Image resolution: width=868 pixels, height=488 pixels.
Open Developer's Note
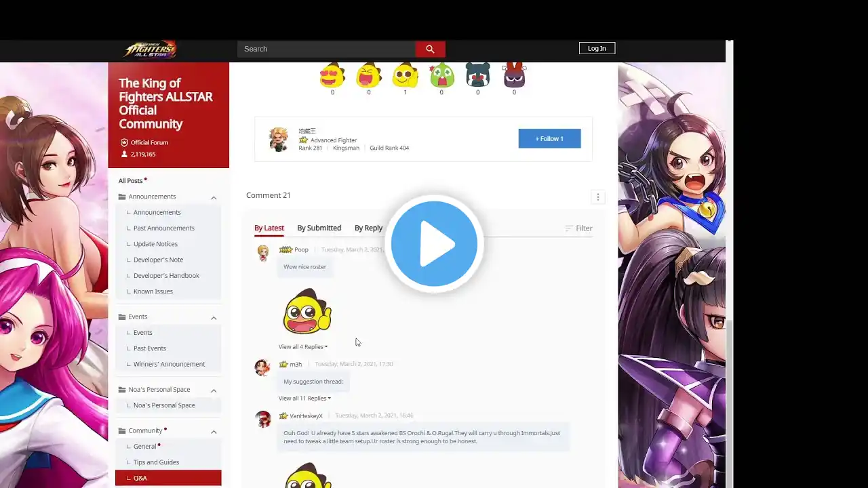(158, 260)
